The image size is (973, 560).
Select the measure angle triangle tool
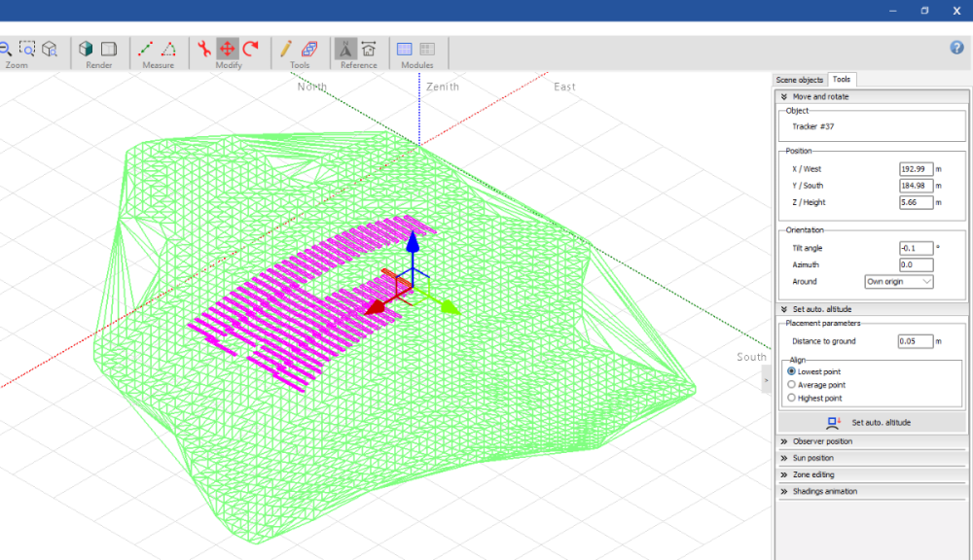(168, 49)
